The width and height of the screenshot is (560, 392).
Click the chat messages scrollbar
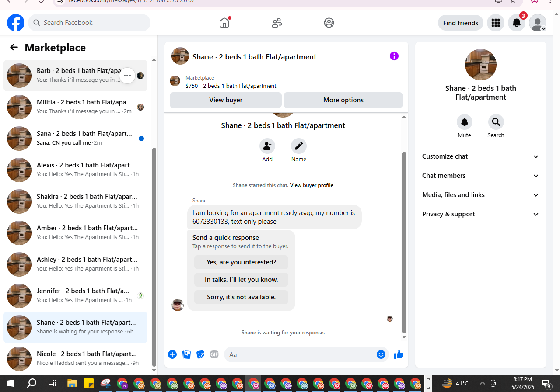tap(404, 243)
